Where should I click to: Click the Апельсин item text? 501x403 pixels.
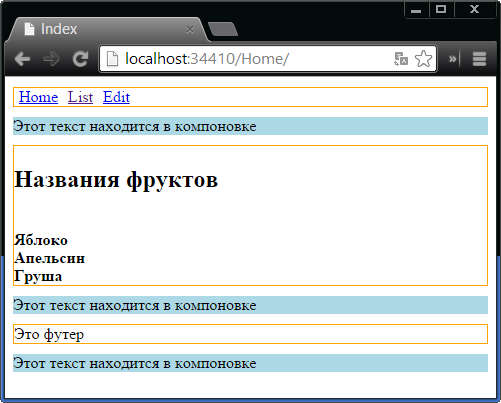tap(49, 258)
